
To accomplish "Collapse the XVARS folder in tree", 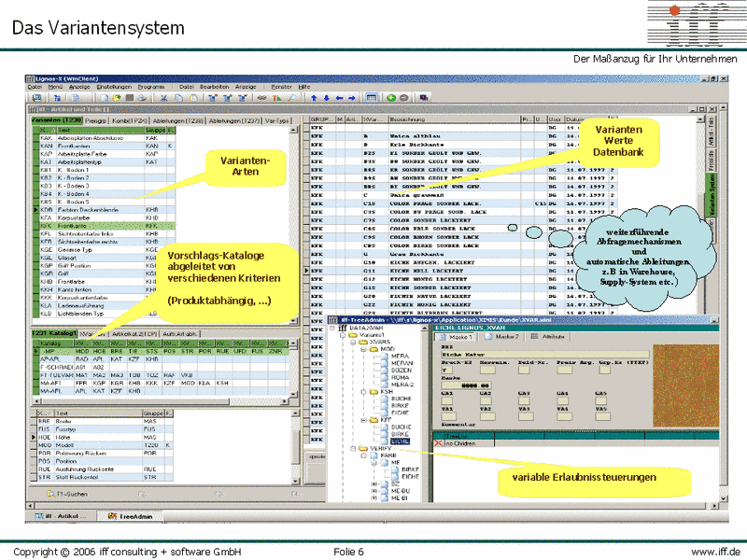I will click(x=353, y=342).
